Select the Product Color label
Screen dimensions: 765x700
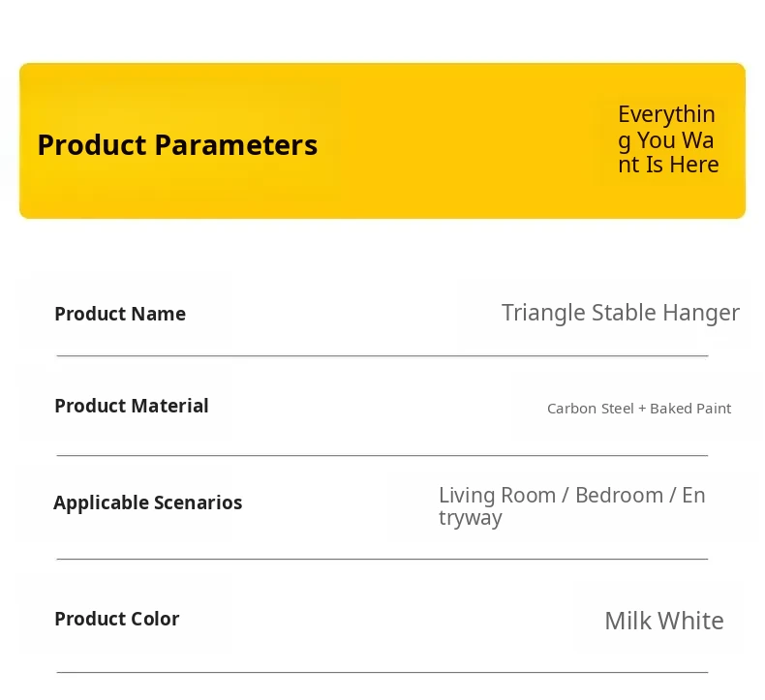pos(117,619)
